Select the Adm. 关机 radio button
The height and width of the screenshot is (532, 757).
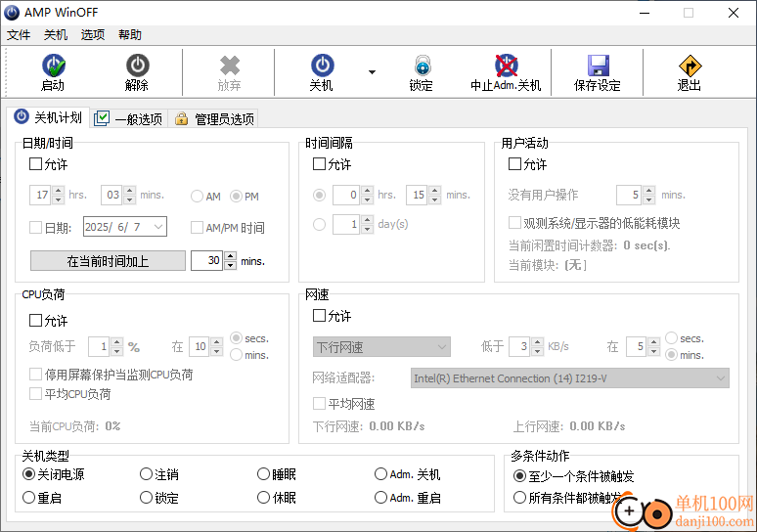tap(380, 474)
